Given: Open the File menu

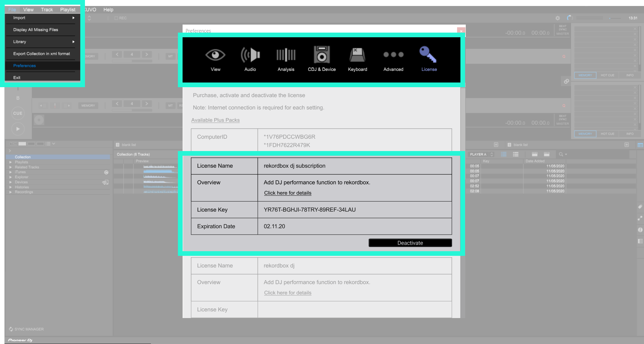Looking at the screenshot, I should pos(12,10).
